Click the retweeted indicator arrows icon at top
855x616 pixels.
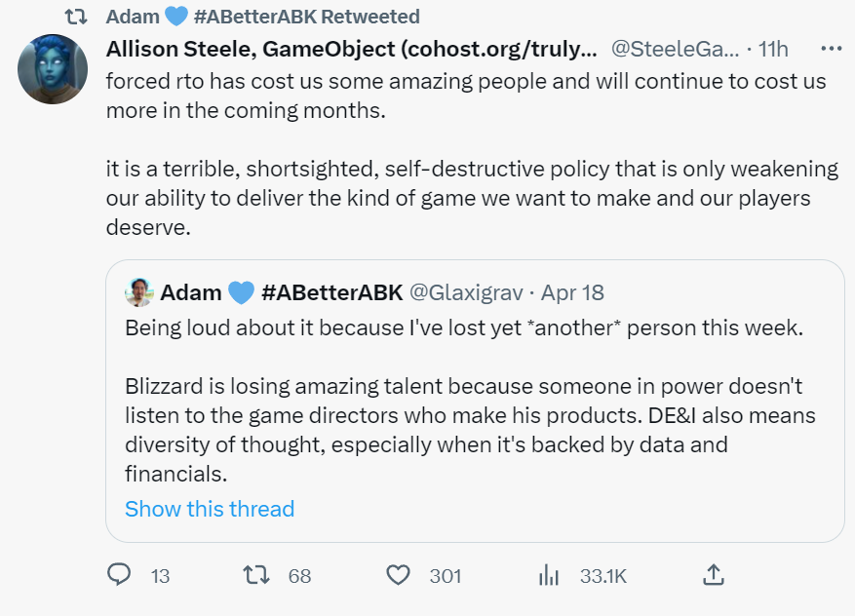tap(85, 17)
